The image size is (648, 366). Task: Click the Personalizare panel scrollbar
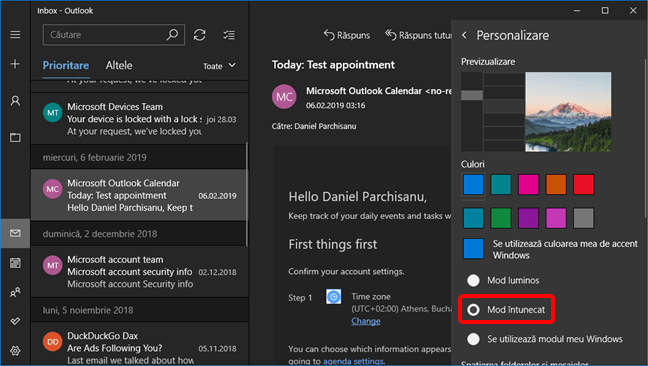pos(645,138)
